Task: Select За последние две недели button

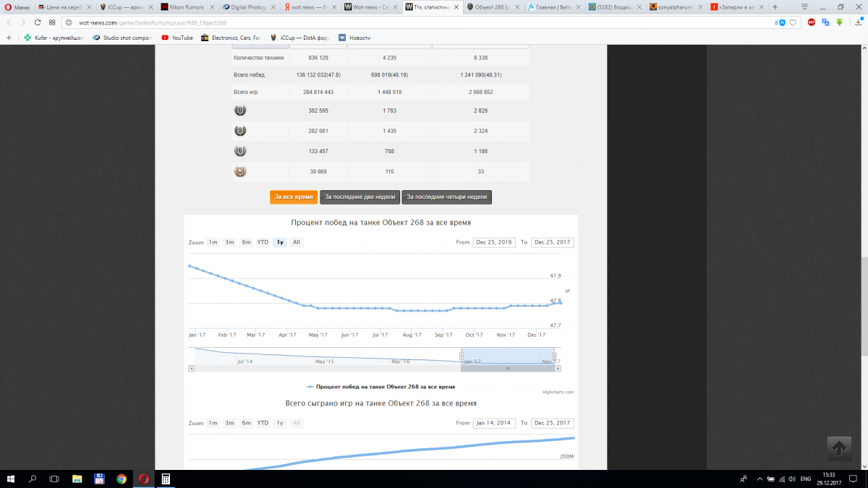Action: 360,197
